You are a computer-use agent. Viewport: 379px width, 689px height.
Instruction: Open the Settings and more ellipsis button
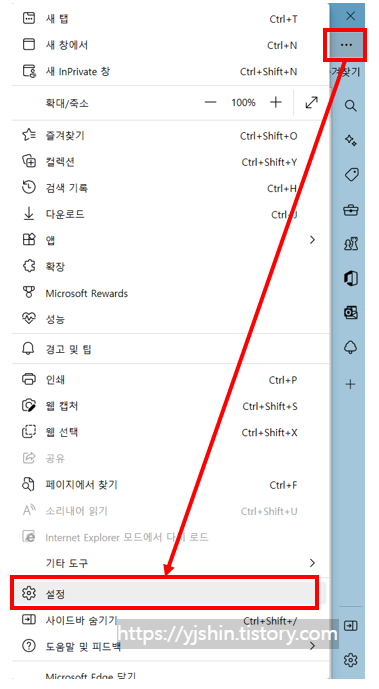[346, 45]
